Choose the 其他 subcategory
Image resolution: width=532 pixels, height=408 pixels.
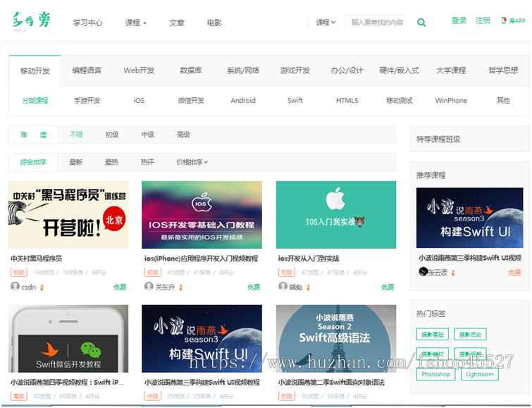[x=503, y=101]
